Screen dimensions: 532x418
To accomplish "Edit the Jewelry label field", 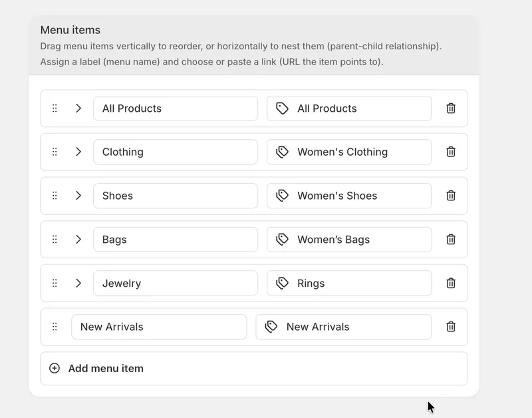I will (x=176, y=283).
